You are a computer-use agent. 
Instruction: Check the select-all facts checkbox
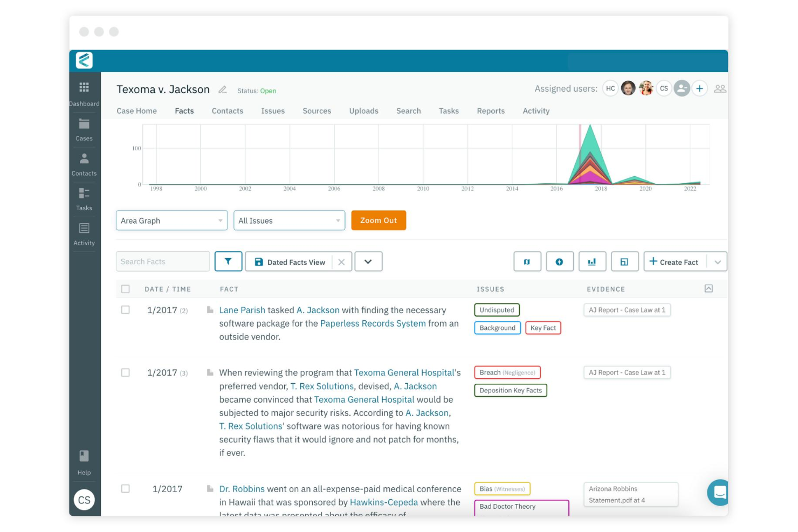pyautogui.click(x=126, y=289)
